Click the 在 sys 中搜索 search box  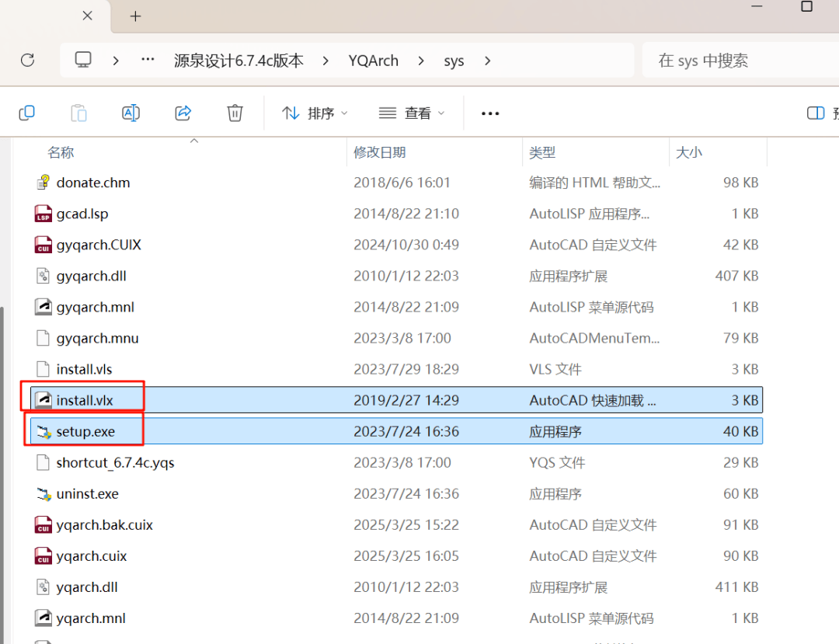coord(730,61)
